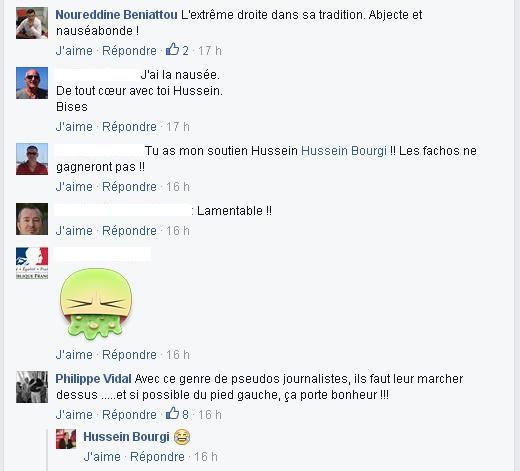Open the Noureddine Beniattou profile name link
520x471 pixels.
116,15
